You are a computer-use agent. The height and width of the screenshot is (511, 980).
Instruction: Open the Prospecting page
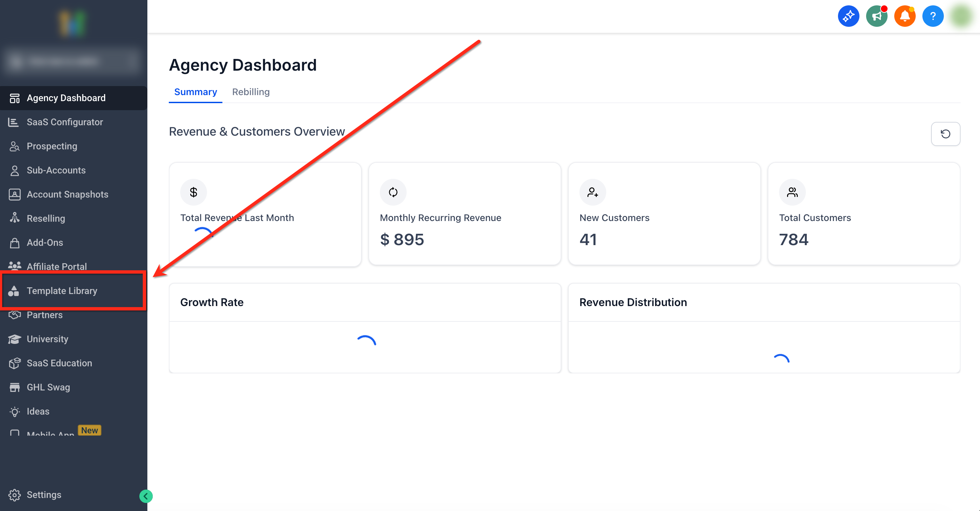coord(52,146)
